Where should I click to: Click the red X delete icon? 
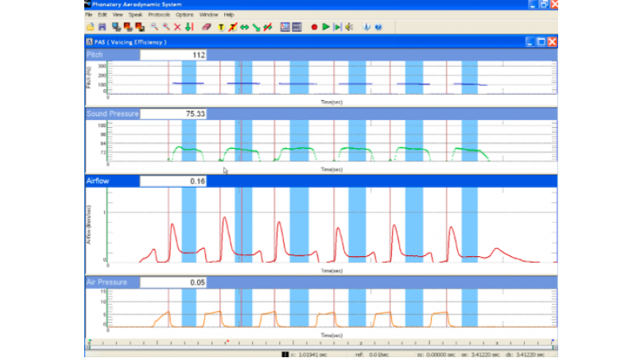tap(177, 27)
